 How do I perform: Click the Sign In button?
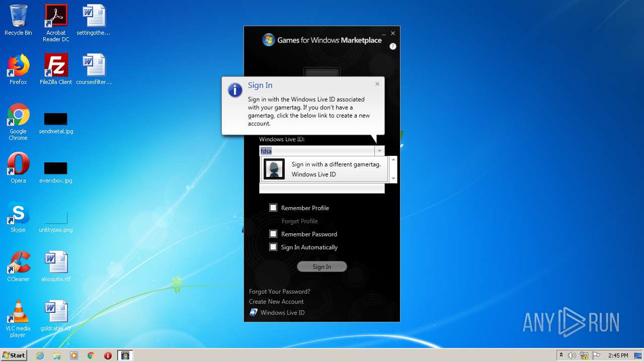(322, 266)
